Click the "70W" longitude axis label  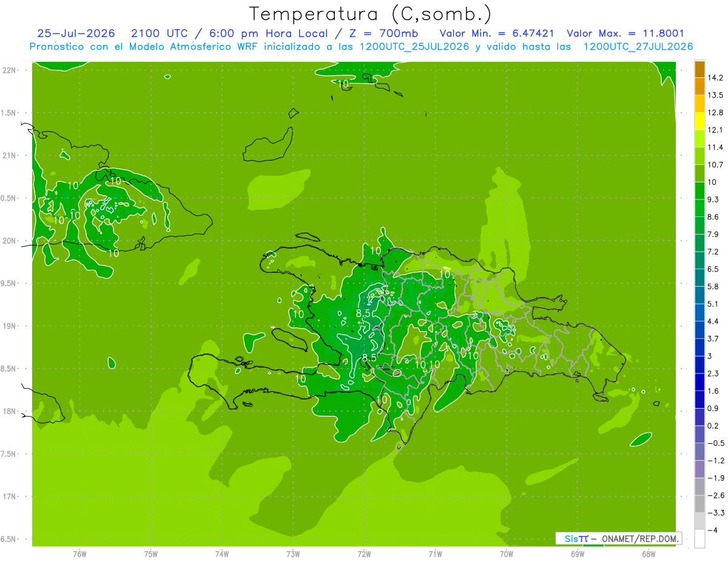coord(506,554)
